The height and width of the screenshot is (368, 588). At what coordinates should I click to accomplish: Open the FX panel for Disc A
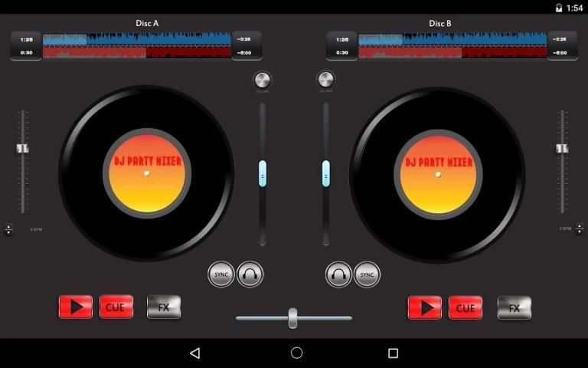[164, 307]
